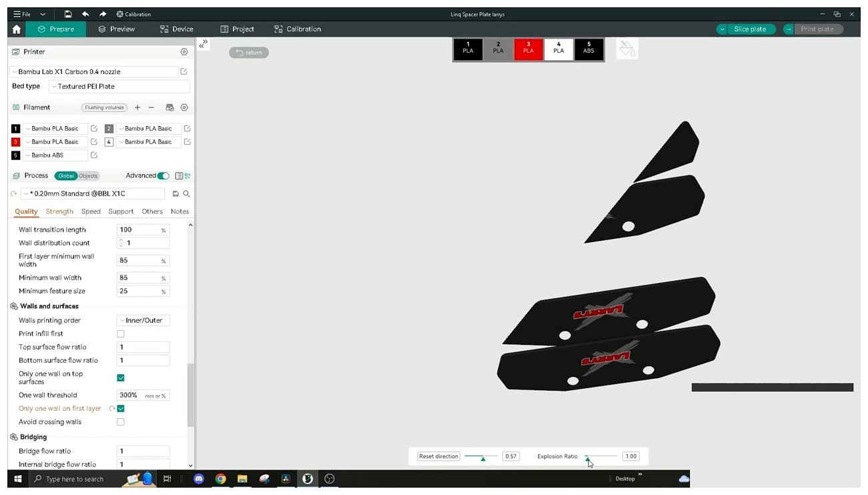Select the red filament 3 PLA swatch

coord(529,49)
